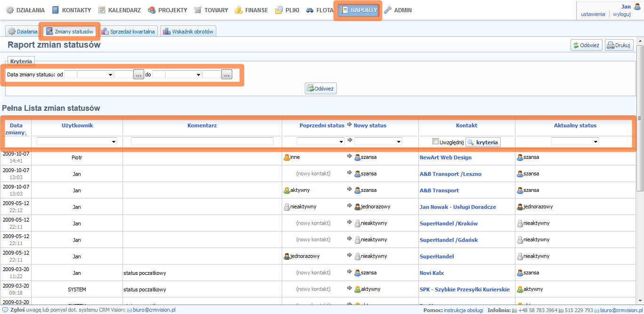Viewport: 644px width, 314px height.
Task: Open the FLOTA car icon module
Action: click(x=310, y=10)
